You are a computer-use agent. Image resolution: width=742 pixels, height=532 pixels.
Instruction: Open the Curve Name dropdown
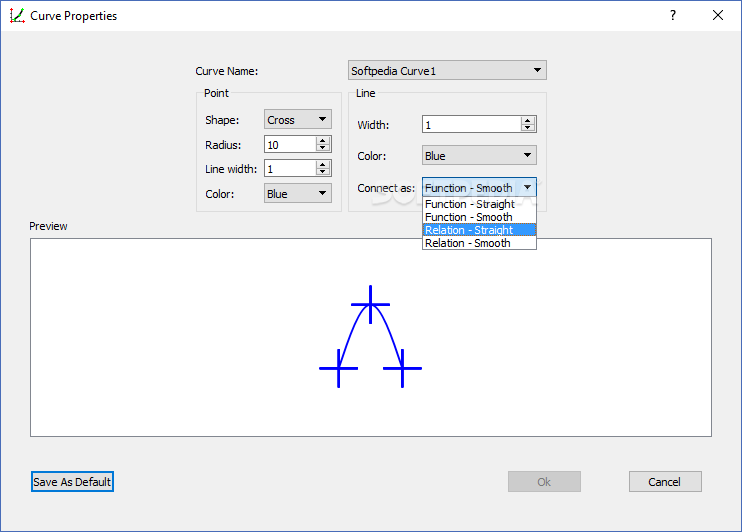447,70
